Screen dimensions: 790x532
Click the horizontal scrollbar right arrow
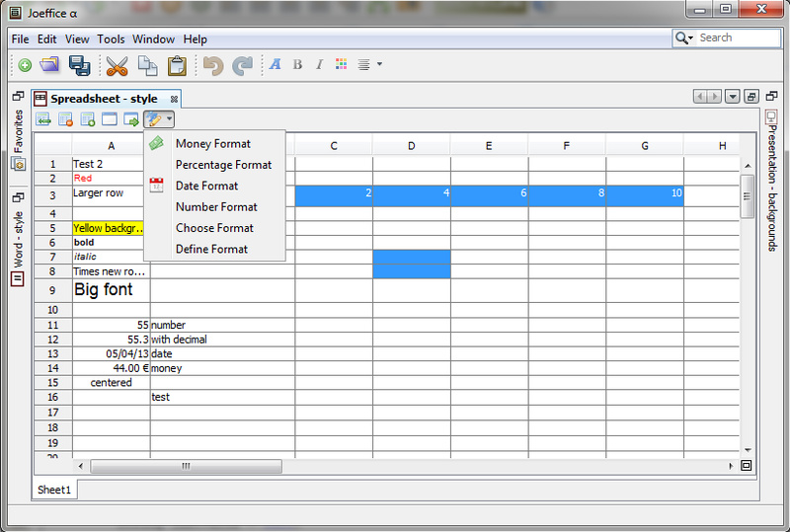click(731, 467)
